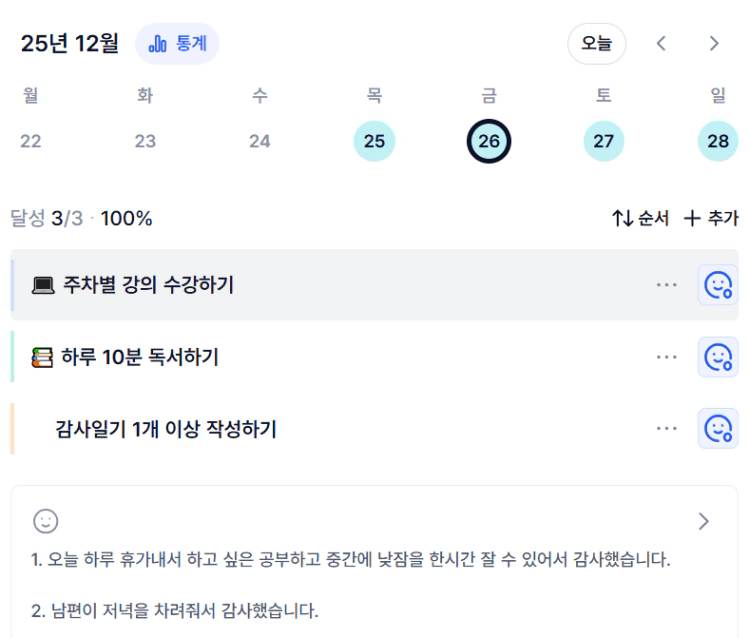Go to the next week arrow

(714, 44)
